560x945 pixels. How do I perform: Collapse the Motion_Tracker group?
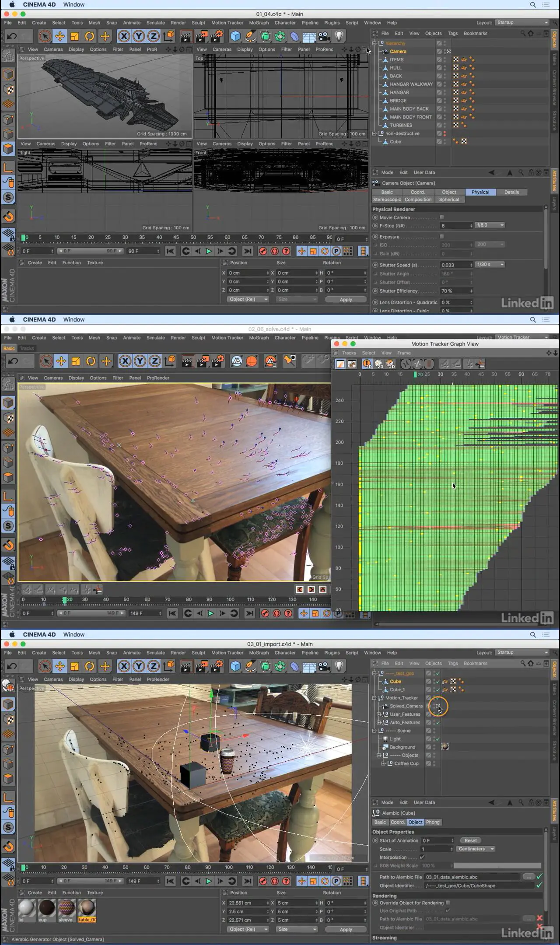(x=374, y=698)
